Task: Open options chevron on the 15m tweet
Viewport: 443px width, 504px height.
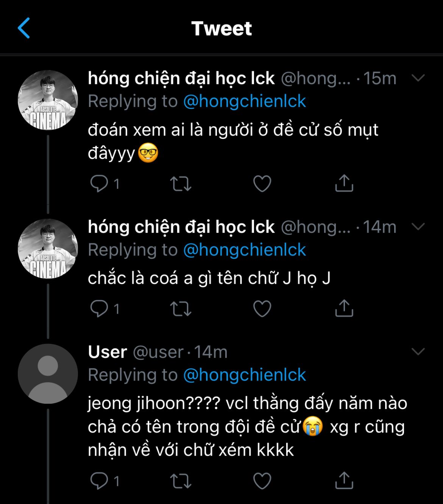Action: coord(418,78)
